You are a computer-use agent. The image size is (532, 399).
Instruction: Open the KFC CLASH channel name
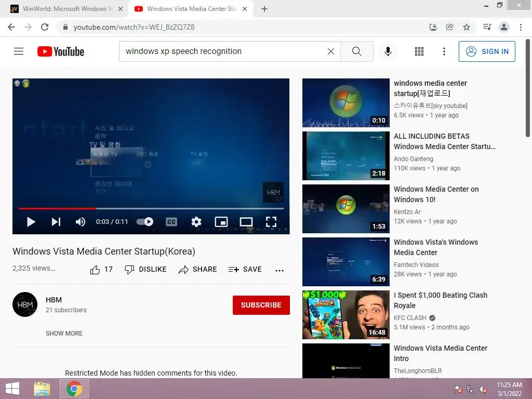410,318
